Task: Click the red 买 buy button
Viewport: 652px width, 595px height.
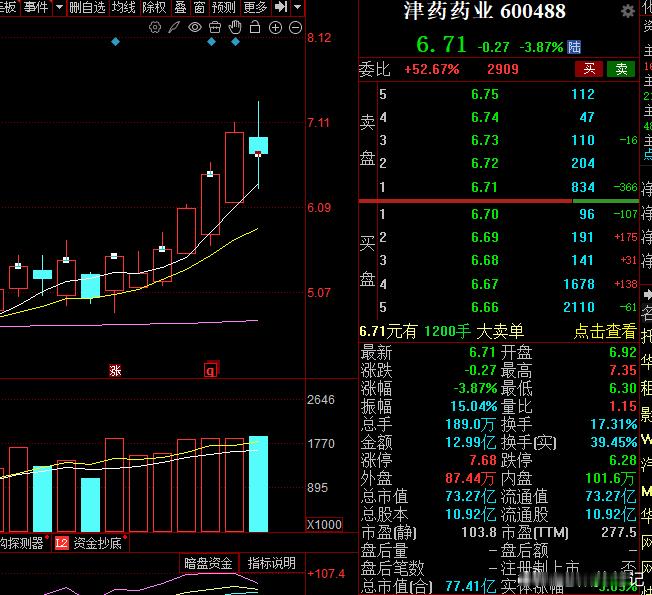Action: click(589, 69)
